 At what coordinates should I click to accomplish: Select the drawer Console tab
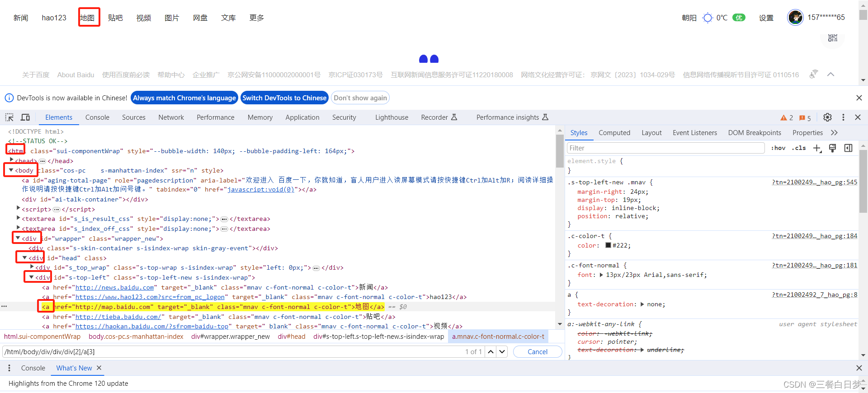tap(33, 368)
